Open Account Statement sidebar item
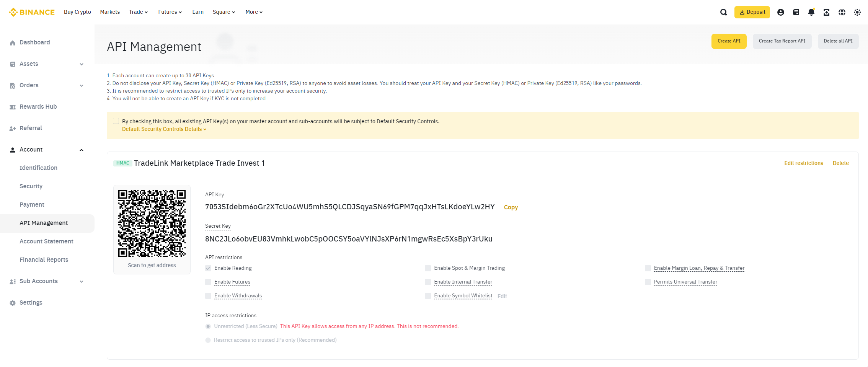Screen dimensions: 868x367 tap(46, 241)
